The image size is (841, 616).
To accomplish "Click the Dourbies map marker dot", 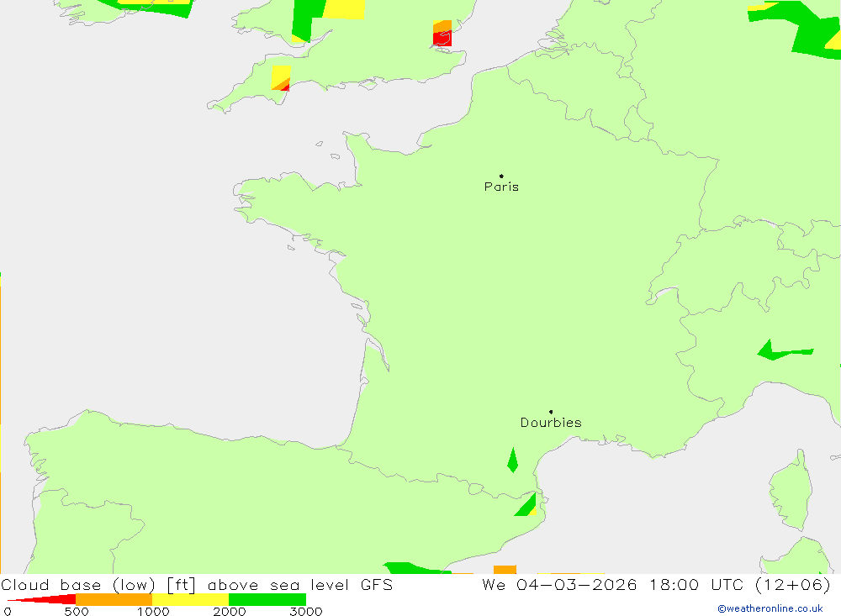I will pos(551,412).
